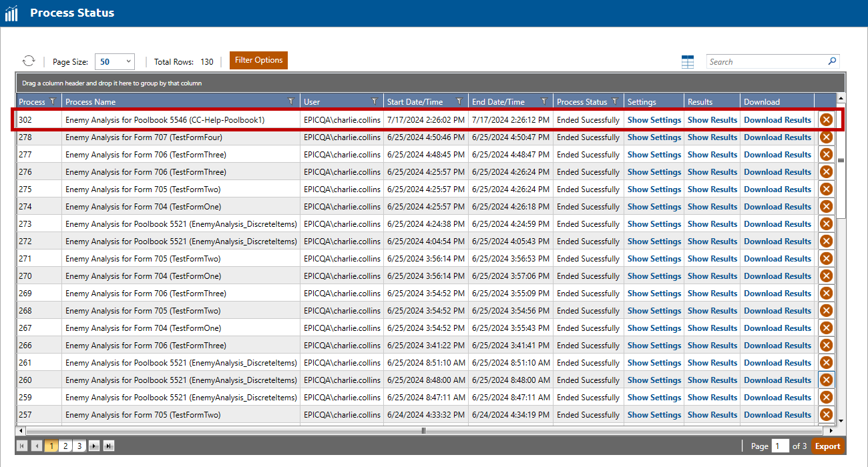Open filter dropdown on End Date/Time column

tap(544, 102)
